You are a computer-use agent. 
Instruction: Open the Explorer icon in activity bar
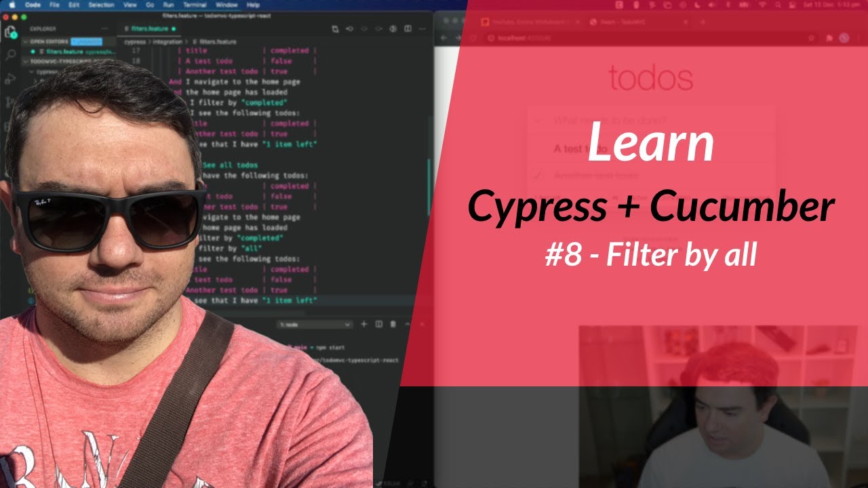tap(10, 32)
